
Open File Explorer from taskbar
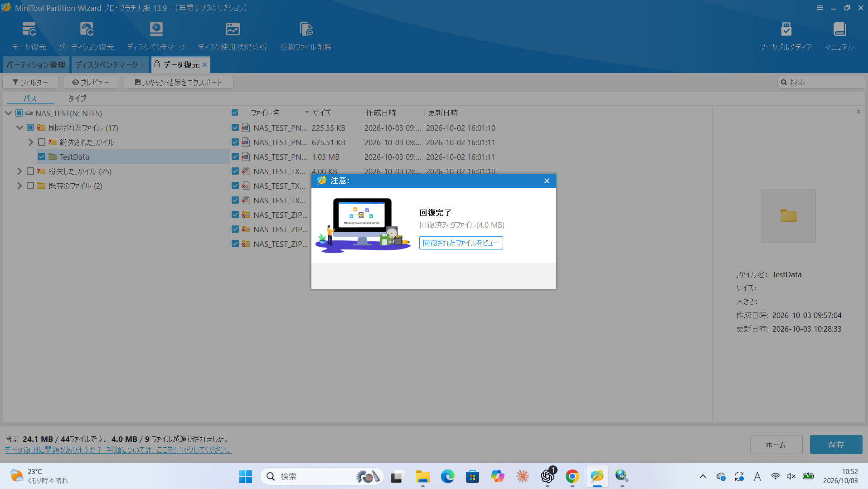pos(422,476)
